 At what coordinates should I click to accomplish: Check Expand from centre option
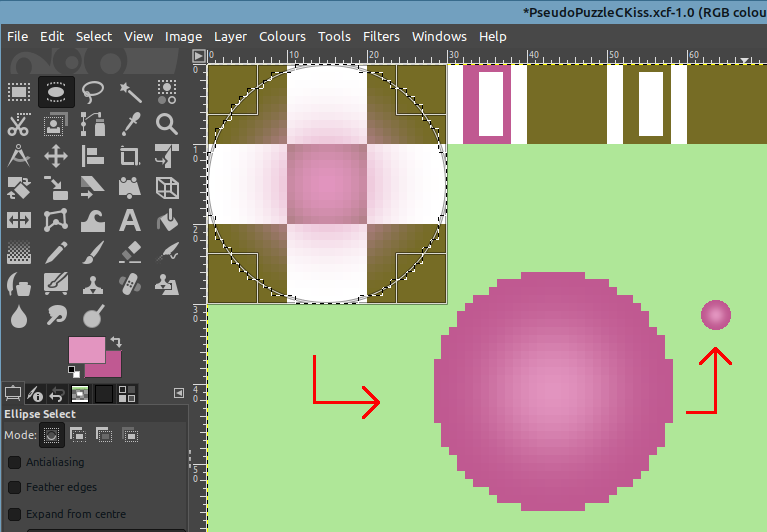(x=15, y=514)
